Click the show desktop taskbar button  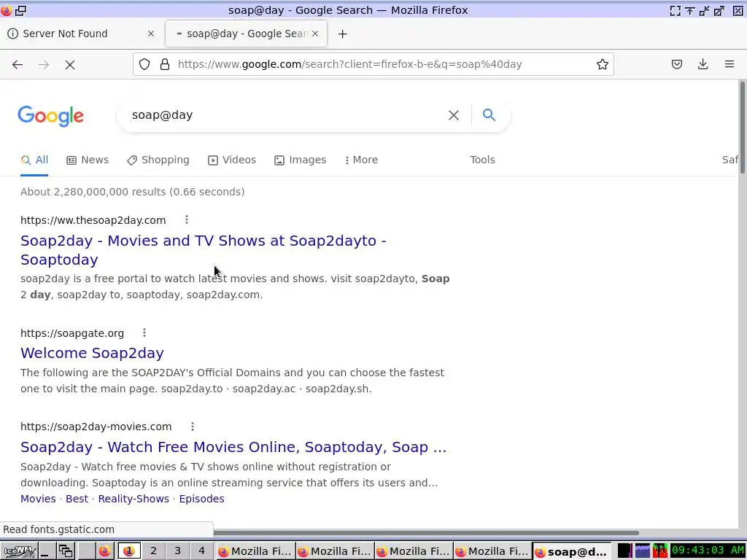[x=46, y=551]
